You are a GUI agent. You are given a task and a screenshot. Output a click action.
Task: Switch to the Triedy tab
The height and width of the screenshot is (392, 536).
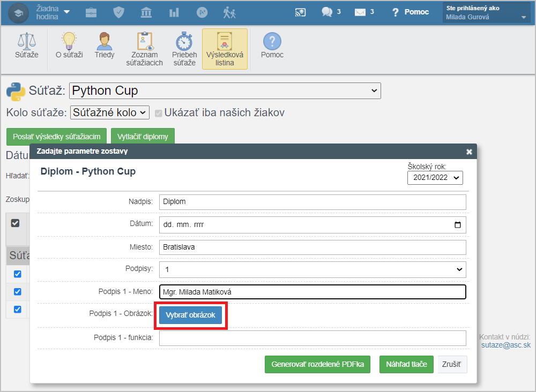(105, 46)
